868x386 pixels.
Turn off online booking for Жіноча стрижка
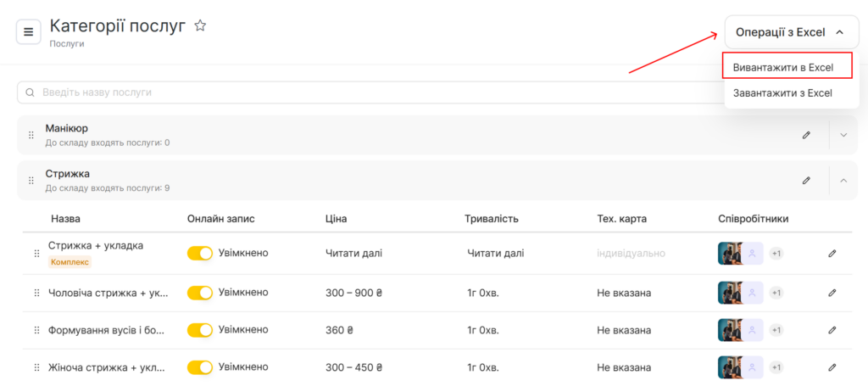(x=200, y=367)
